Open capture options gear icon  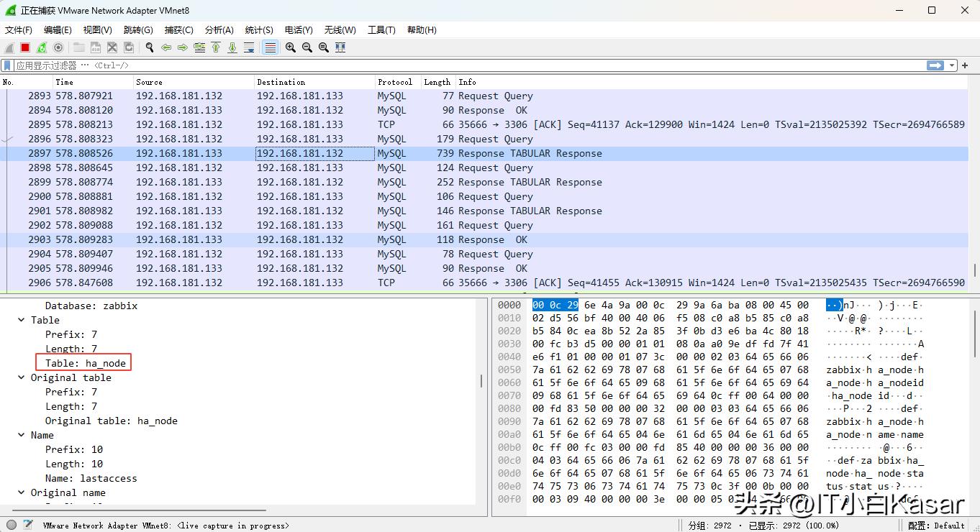58,47
